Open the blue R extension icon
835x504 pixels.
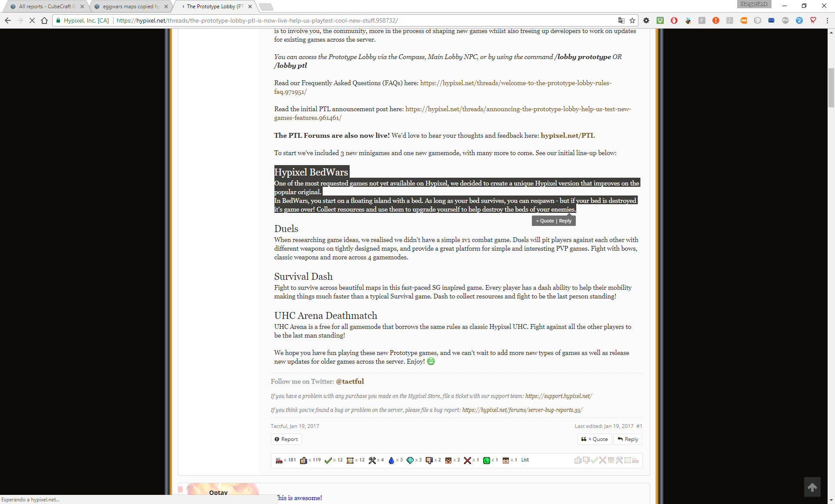(x=799, y=20)
